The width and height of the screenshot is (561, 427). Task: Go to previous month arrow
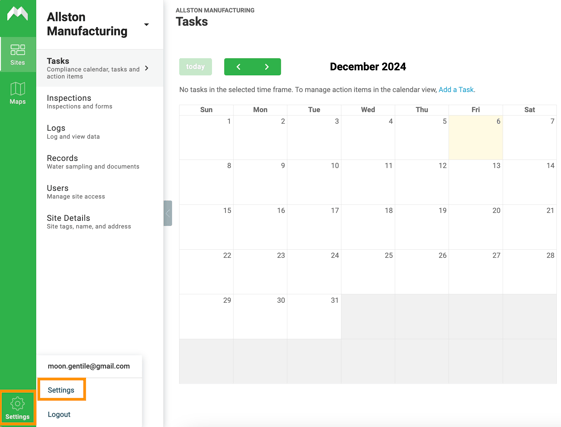238,67
